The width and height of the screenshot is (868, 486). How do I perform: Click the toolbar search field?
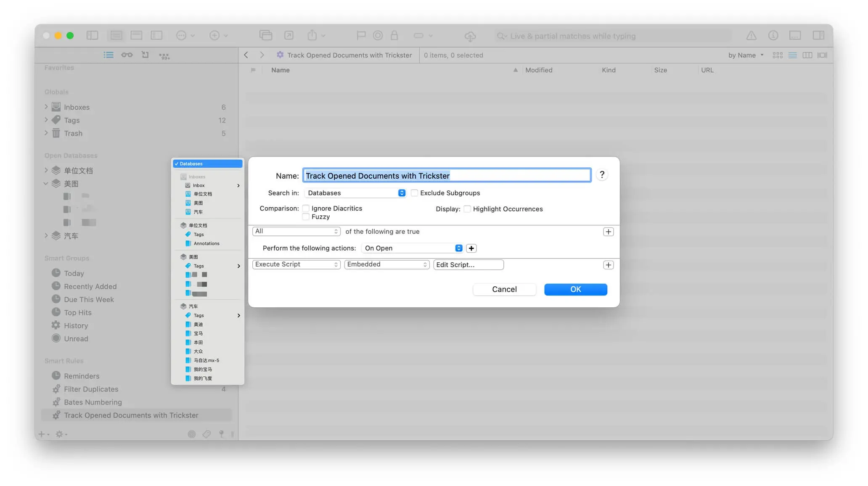[612, 36]
